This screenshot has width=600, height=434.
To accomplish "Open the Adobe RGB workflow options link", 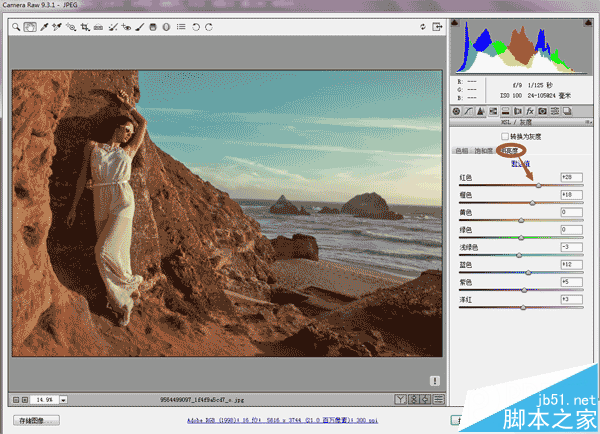I will tap(282, 420).
